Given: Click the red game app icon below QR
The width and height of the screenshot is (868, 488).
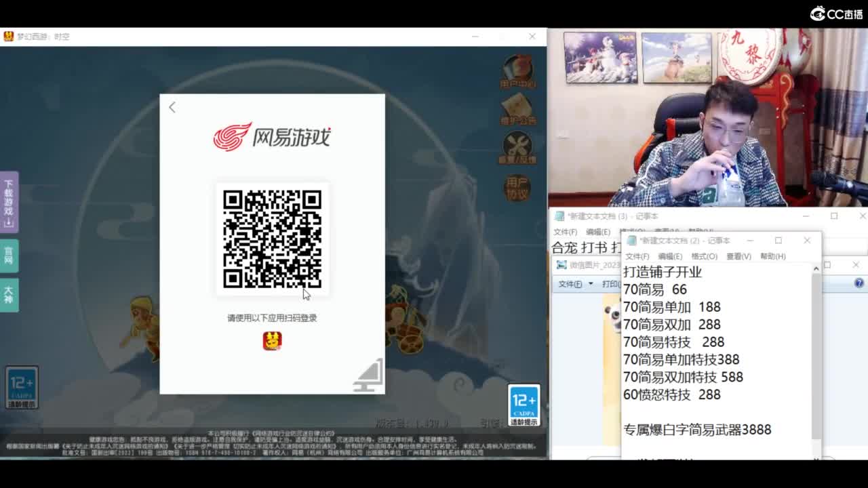Looking at the screenshot, I should (x=272, y=341).
